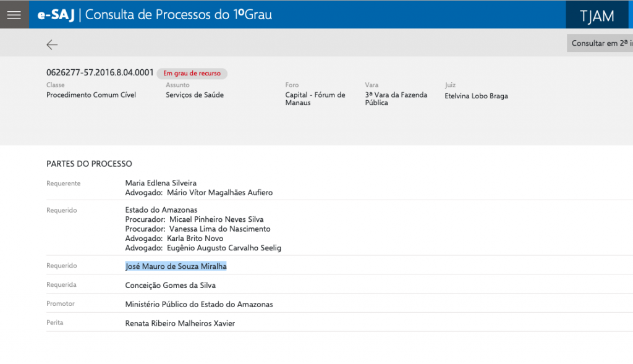This screenshot has width=633, height=364.
Task: Click 'Serviços de Saúde' subject value
Action: [195, 95]
